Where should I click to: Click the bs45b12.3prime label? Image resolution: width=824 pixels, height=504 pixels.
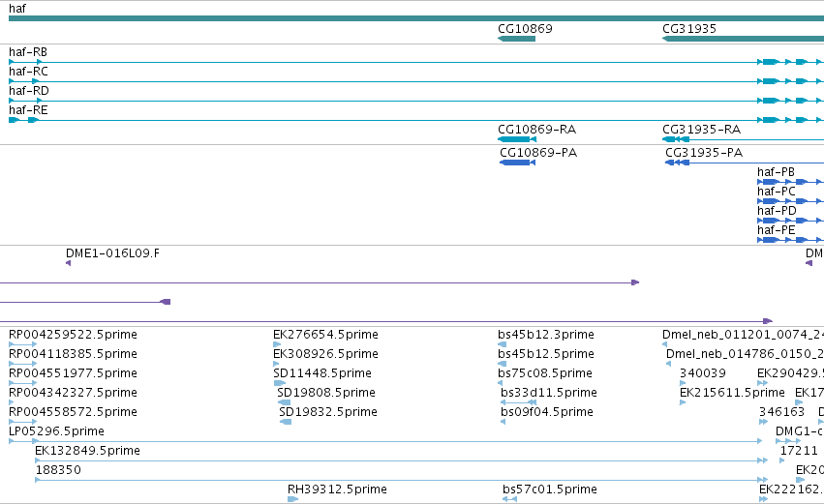[x=546, y=335]
